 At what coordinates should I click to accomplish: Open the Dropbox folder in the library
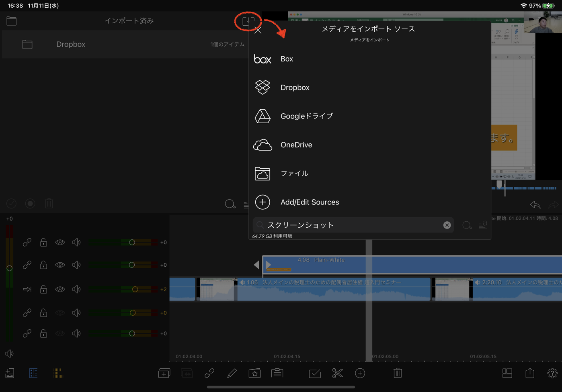[125, 44]
